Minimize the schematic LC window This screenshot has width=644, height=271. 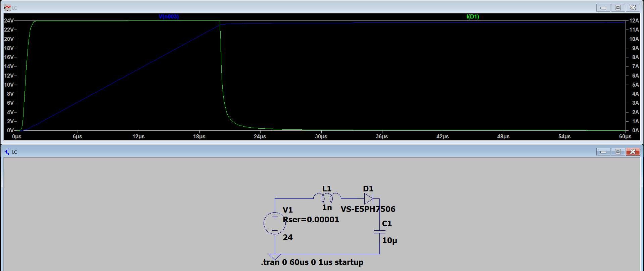603,152
